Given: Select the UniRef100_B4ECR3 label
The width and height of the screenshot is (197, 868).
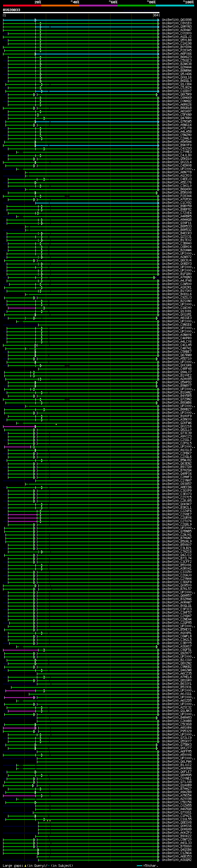Looking at the screenshot, I should click(x=177, y=233).
